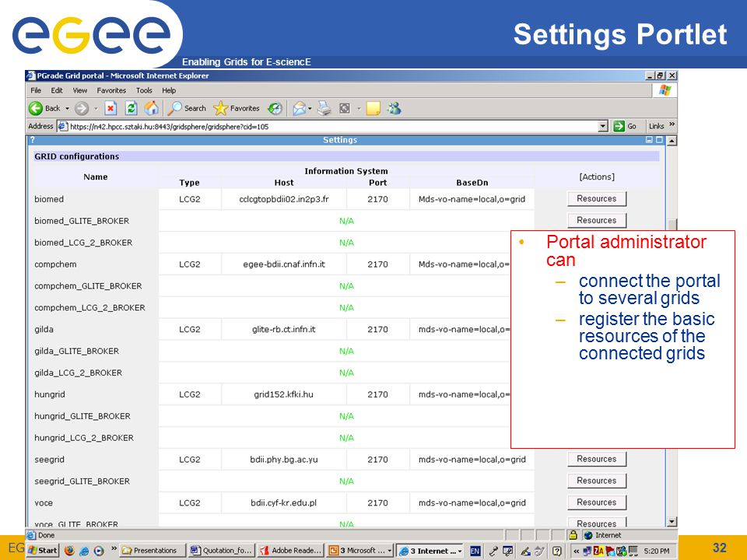747x560 pixels.
Task: Click the Back arrow icon
Action: click(x=36, y=109)
